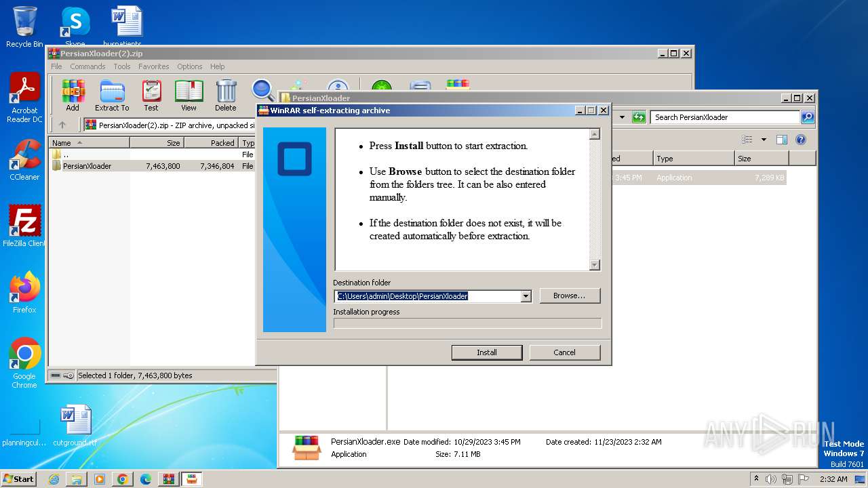868x488 pixels.
Task: Click the 2:32 AM taskbar clock
Action: click(833, 479)
